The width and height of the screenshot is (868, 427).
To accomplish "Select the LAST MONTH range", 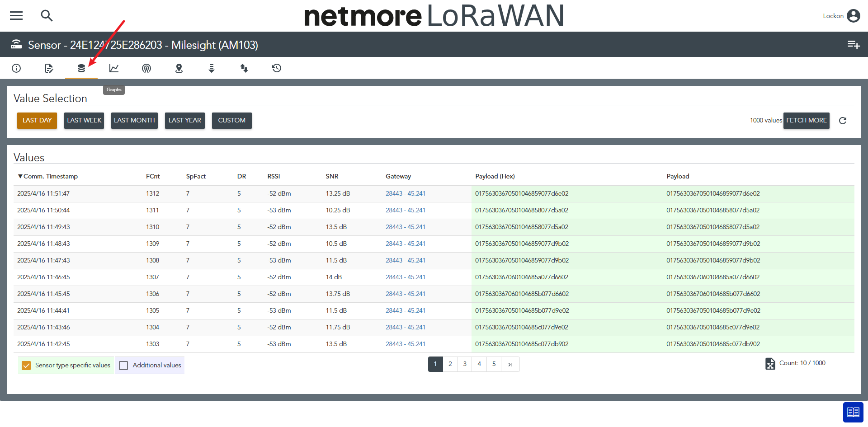I will pos(134,121).
